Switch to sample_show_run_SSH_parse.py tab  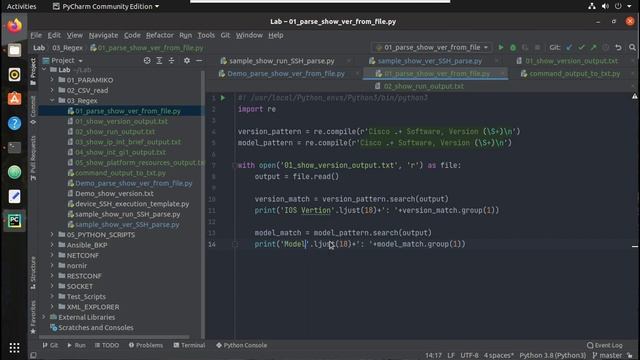tap(282, 61)
